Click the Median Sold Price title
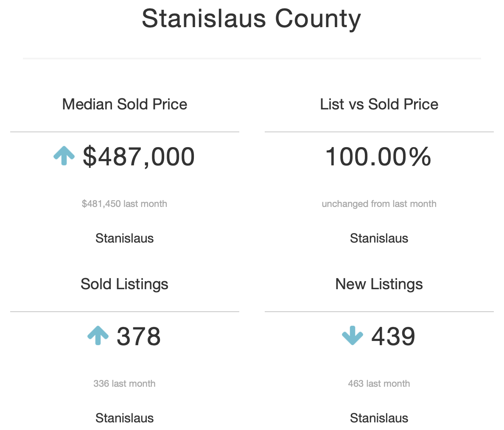This screenshot has width=504, height=430. pyautogui.click(x=125, y=104)
